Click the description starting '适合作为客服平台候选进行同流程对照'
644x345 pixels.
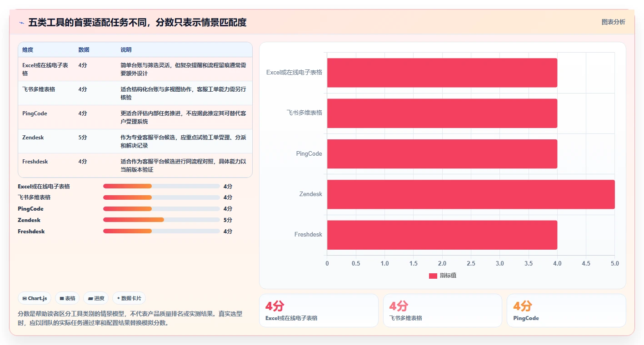pyautogui.click(x=183, y=165)
